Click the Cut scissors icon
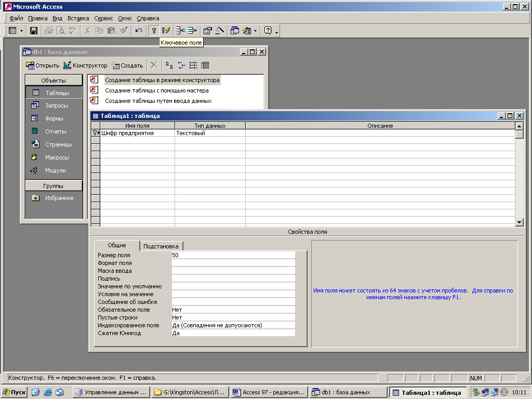 [87, 31]
